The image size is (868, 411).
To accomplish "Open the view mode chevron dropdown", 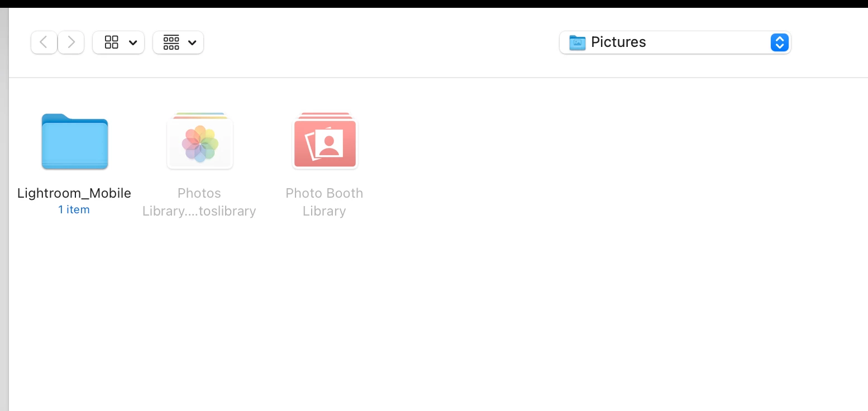I will [x=133, y=43].
